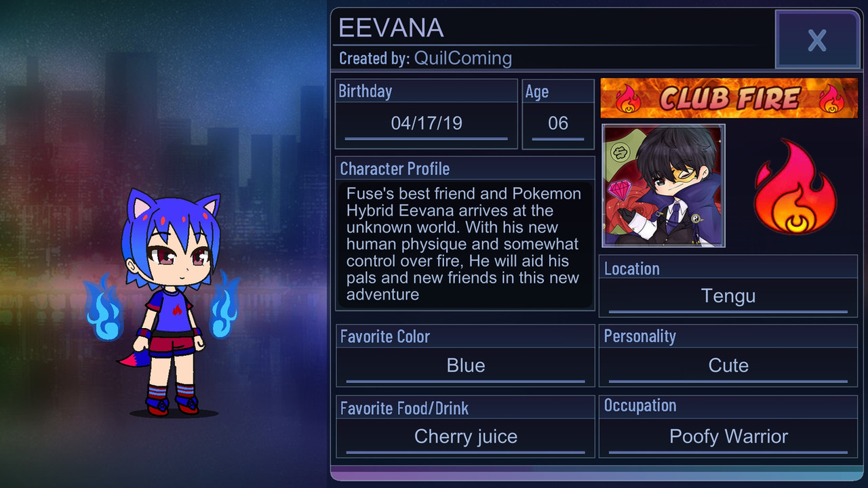Edit the Occupation field Poofy Warrior

click(728, 437)
